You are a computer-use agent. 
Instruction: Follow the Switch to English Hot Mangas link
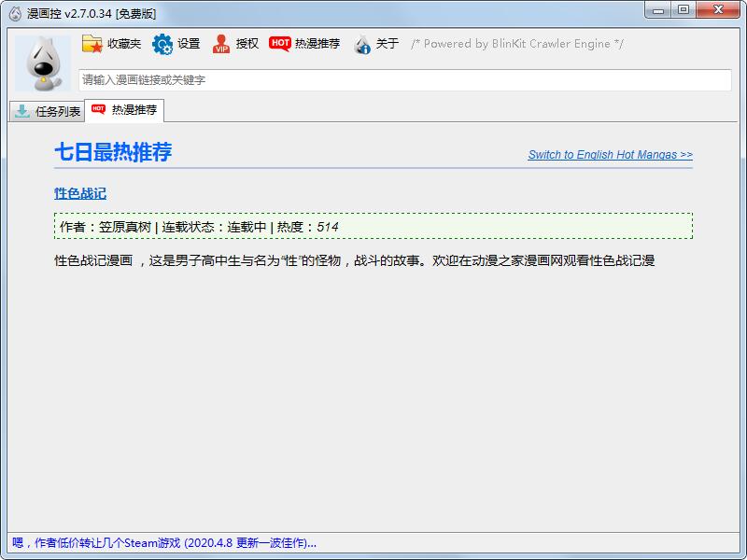tap(610, 155)
